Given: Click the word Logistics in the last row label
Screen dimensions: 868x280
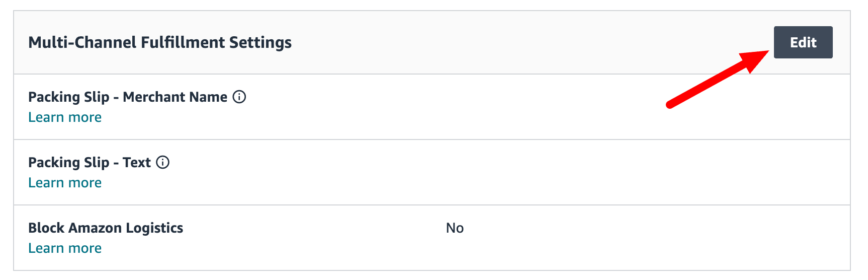Looking at the screenshot, I should point(154,229).
